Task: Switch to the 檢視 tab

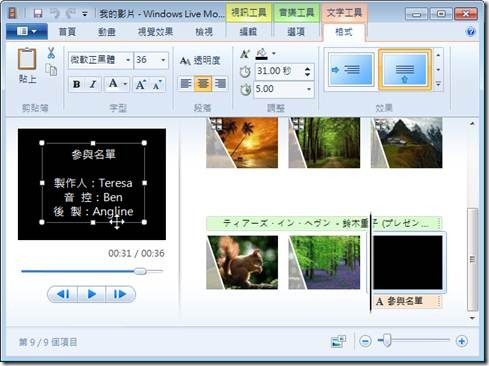Action: [x=204, y=32]
